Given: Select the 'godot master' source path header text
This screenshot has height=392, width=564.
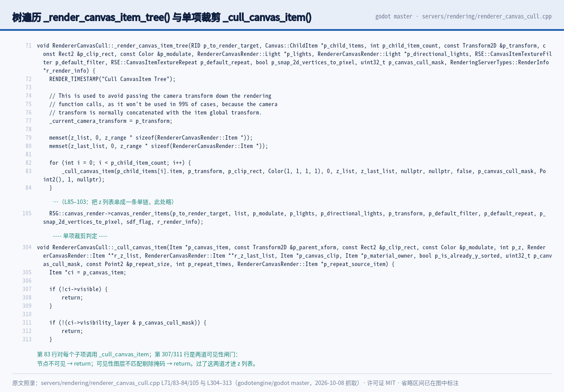Looking at the screenshot, I should [464, 16].
